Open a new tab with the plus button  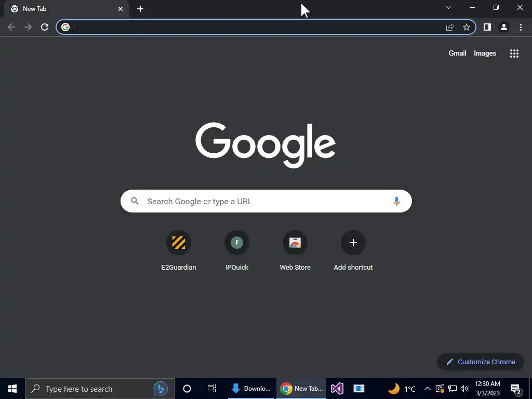140,9
